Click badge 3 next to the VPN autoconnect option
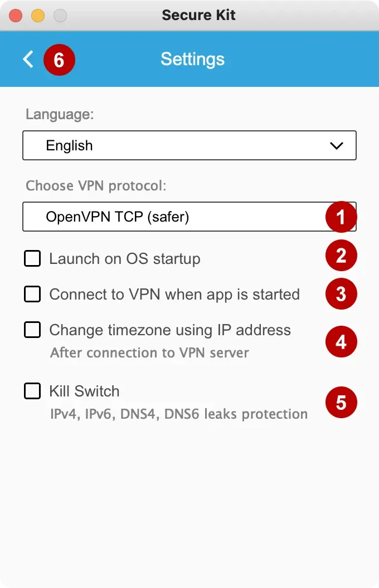The image size is (379, 588). (341, 294)
